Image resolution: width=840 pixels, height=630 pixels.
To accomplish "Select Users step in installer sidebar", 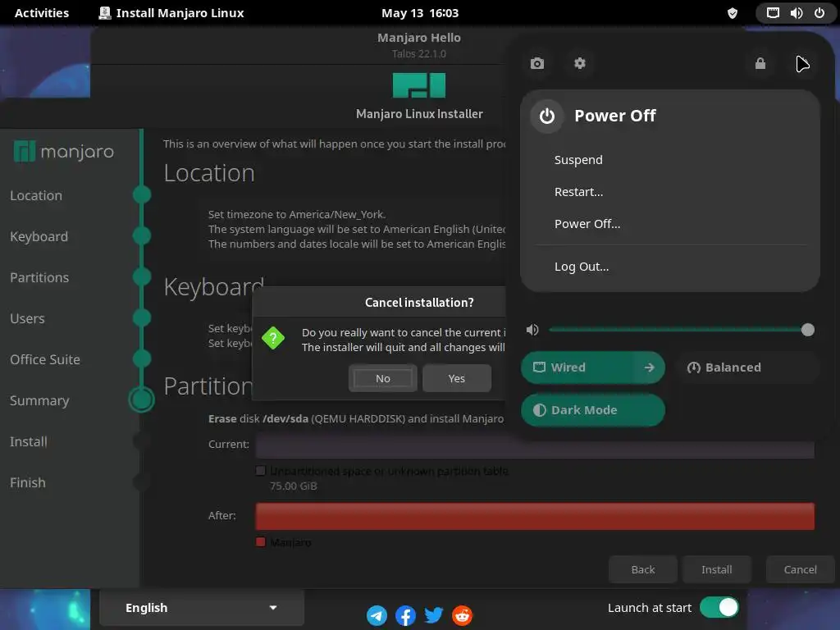I will click(27, 319).
